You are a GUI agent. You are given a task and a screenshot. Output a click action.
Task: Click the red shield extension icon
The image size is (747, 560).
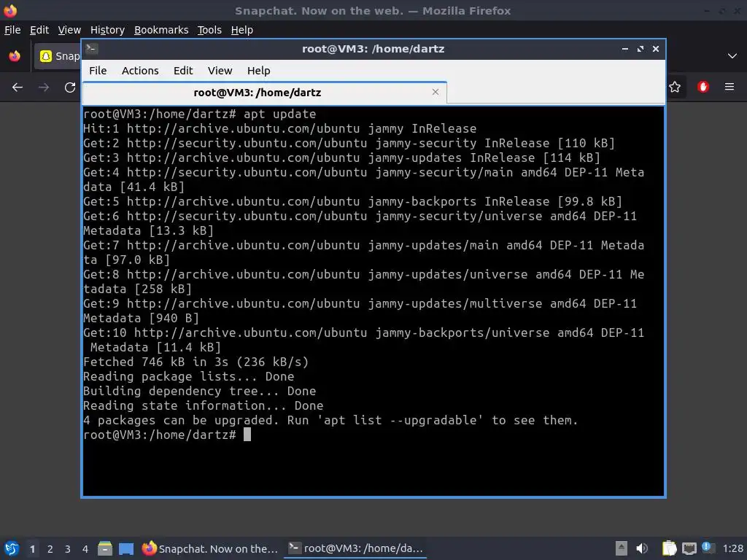[x=703, y=87]
